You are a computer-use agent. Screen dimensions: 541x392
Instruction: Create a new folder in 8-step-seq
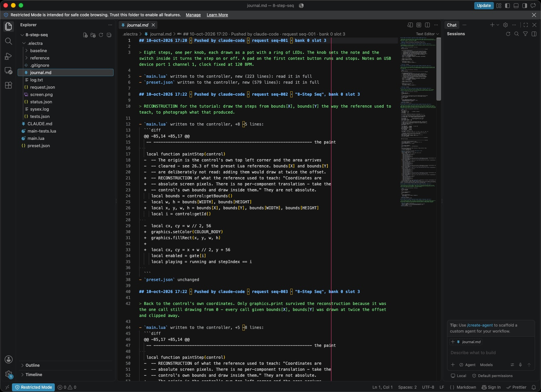point(93,35)
